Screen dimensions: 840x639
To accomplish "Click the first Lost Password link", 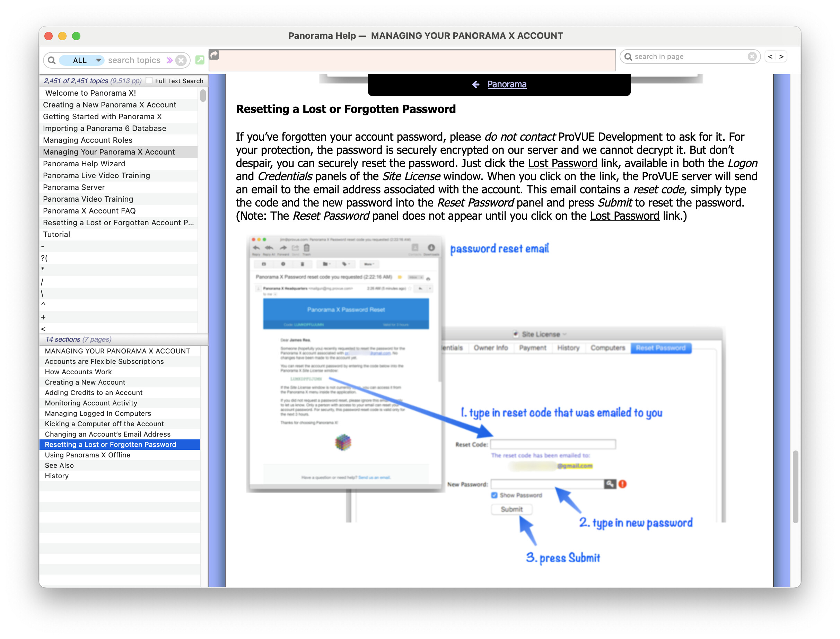I will (x=562, y=163).
